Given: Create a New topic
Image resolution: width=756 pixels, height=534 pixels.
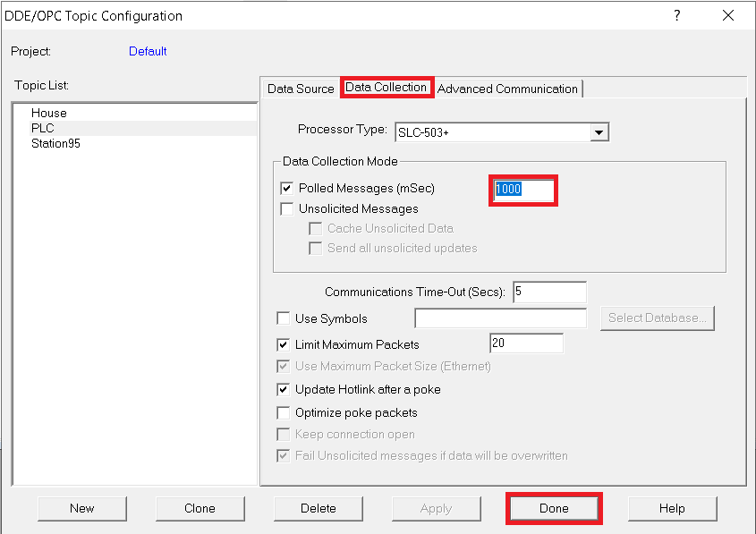Looking at the screenshot, I should point(82,508).
